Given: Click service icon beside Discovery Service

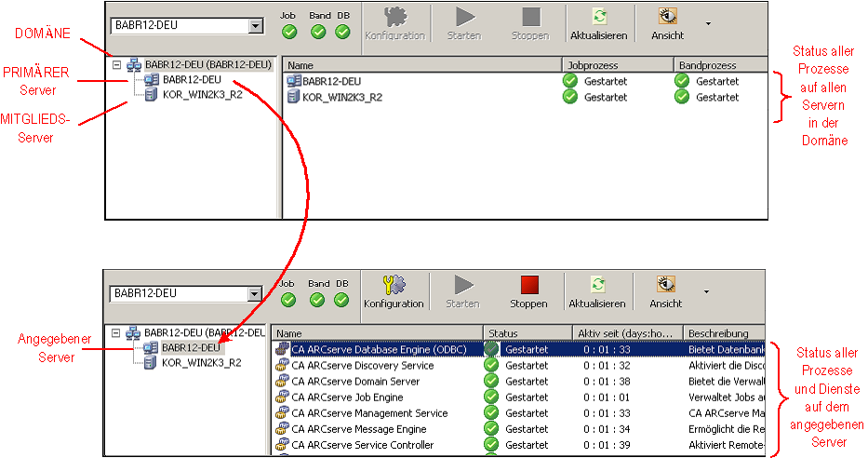Looking at the screenshot, I should 282,365.
